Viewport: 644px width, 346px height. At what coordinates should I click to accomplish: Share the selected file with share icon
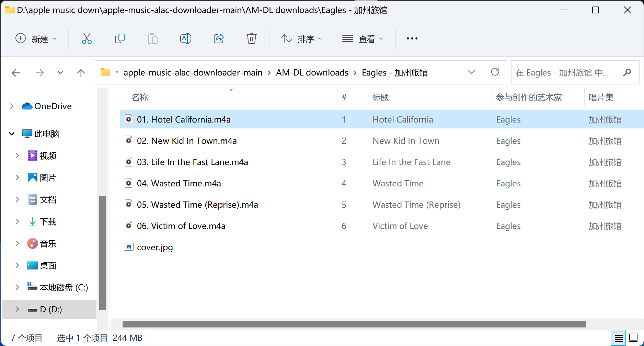click(219, 38)
